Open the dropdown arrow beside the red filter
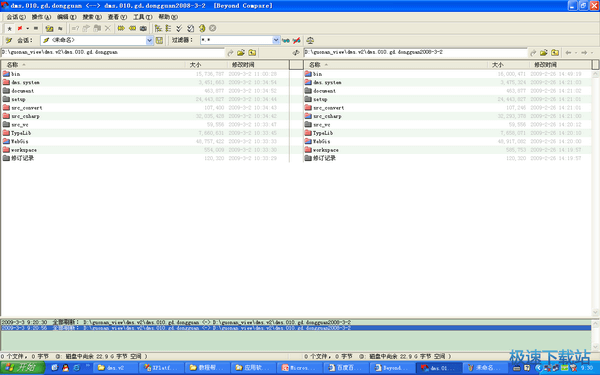600x375 pixels. (x=28, y=28)
